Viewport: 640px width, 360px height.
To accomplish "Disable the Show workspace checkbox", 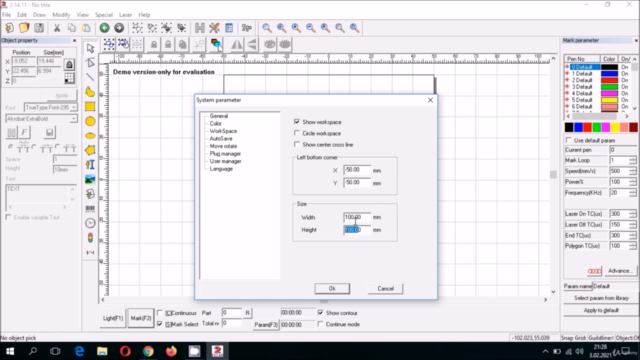I will coord(297,122).
